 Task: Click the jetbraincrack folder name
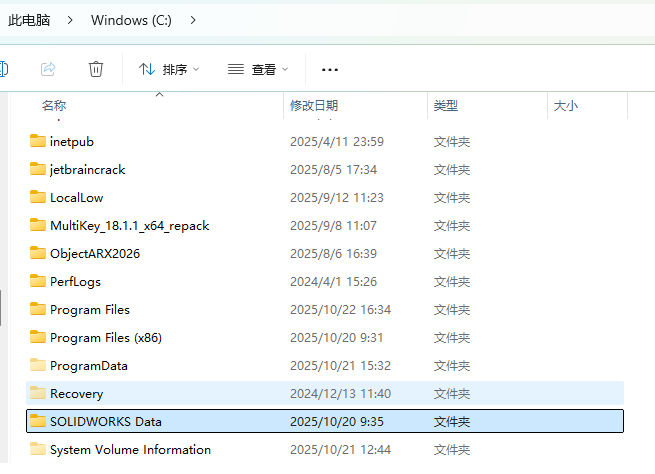(87, 170)
